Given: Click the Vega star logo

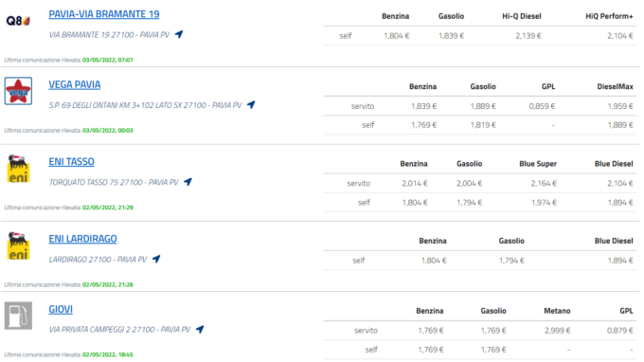Looking at the screenshot, I should tap(19, 91).
